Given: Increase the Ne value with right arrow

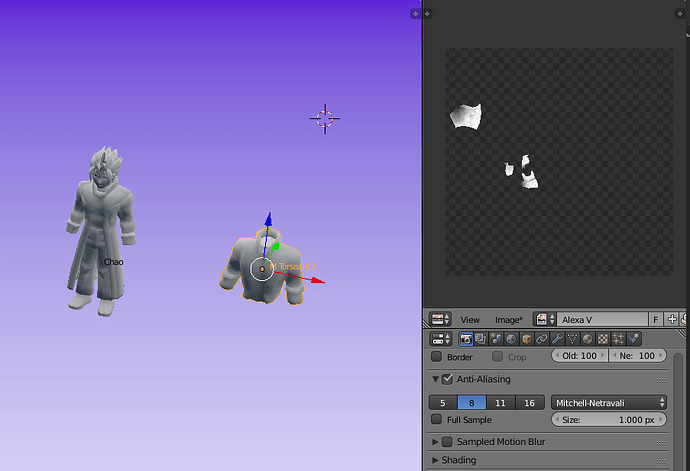Looking at the screenshot, I should tap(661, 356).
